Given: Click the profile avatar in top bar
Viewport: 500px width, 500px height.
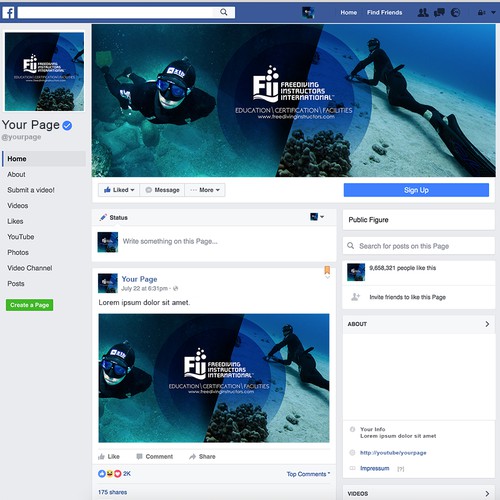Looking at the screenshot, I should pyautogui.click(x=308, y=13).
